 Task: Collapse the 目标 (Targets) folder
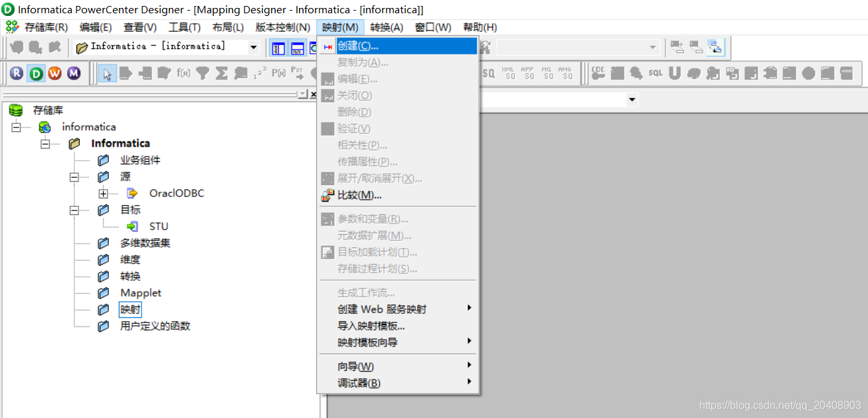(74, 210)
